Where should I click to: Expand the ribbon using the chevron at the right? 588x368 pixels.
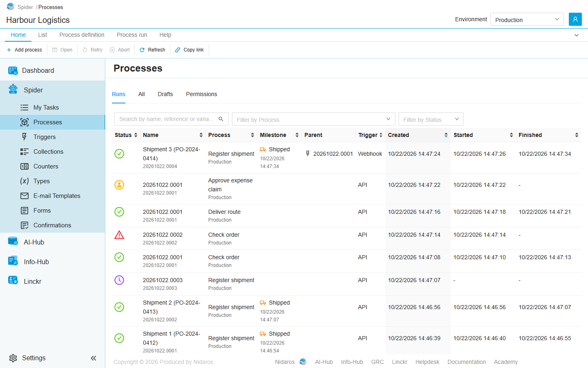[577, 35]
